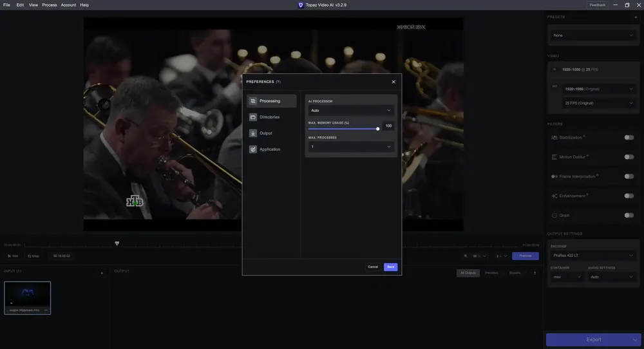Enable the Stabilization toggle
This screenshot has height=349, width=644.
coord(629,138)
